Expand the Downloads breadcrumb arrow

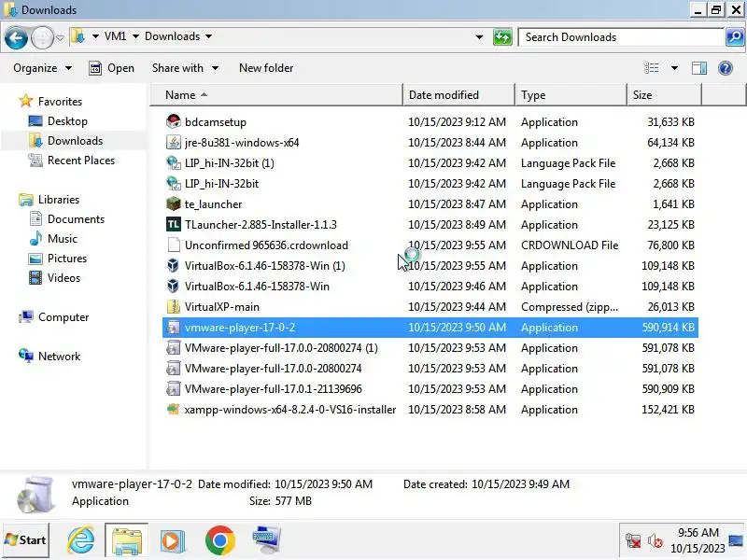pyautogui.click(x=208, y=36)
